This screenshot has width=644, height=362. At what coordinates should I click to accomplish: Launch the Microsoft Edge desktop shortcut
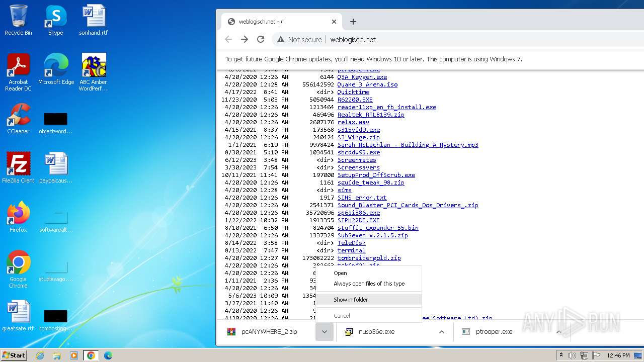[x=56, y=69]
